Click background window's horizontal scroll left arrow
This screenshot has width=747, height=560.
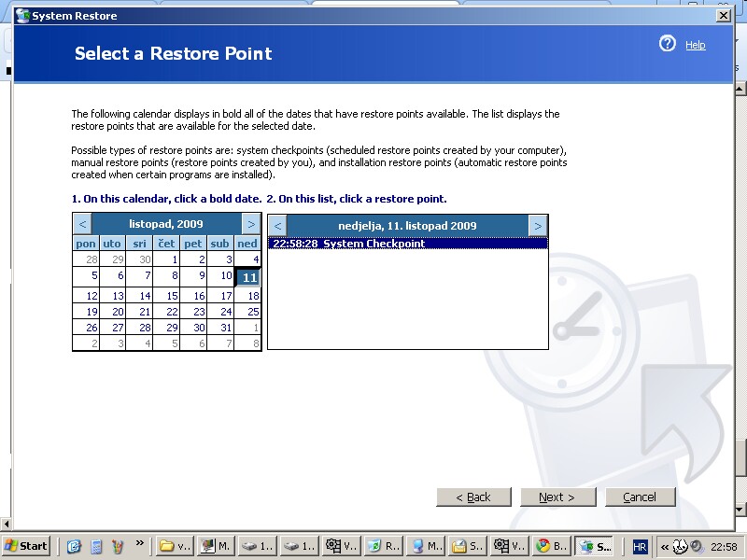point(6,525)
